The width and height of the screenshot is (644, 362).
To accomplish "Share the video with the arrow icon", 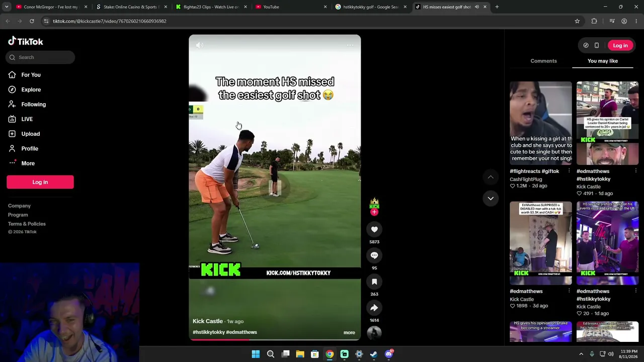I will tap(374, 308).
